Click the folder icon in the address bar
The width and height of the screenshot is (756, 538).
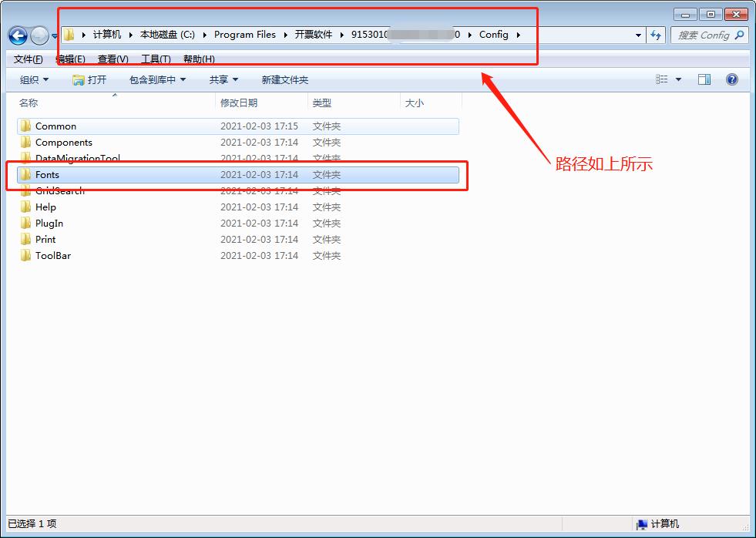coord(70,34)
